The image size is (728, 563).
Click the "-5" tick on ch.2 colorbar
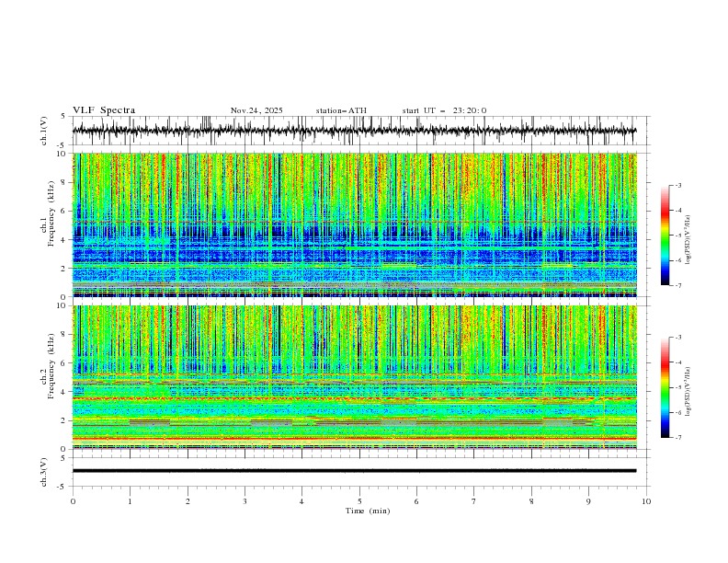678,387
